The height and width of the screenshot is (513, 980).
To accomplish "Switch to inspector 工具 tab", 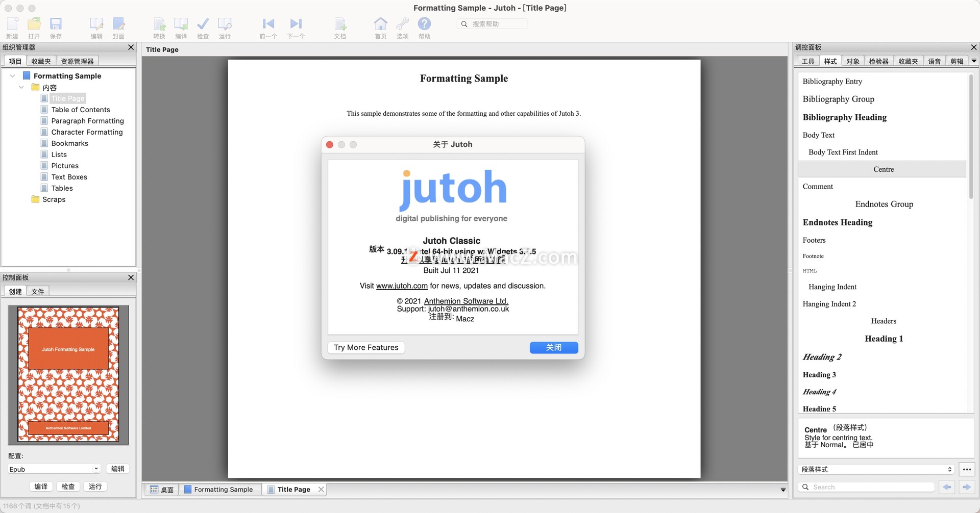I will pyautogui.click(x=808, y=61).
